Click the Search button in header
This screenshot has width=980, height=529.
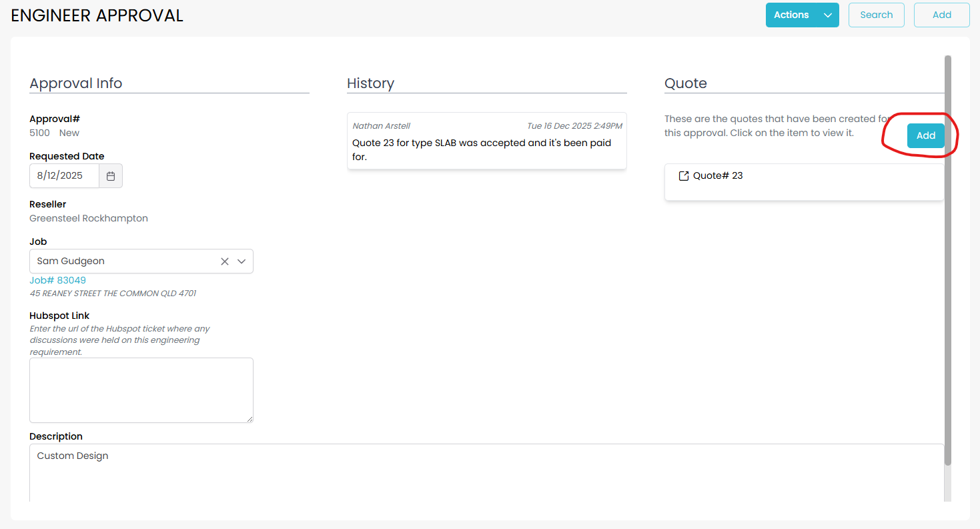(876, 15)
